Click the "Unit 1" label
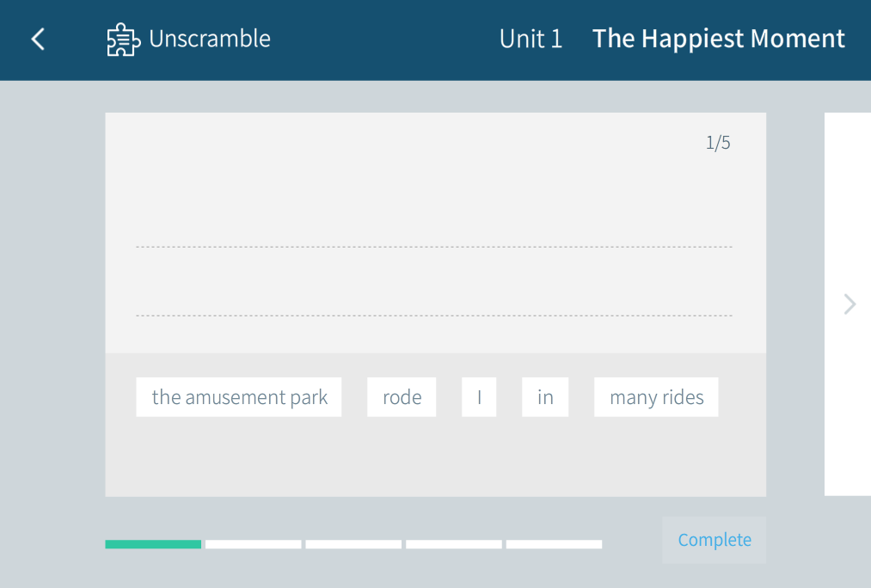 (531, 39)
